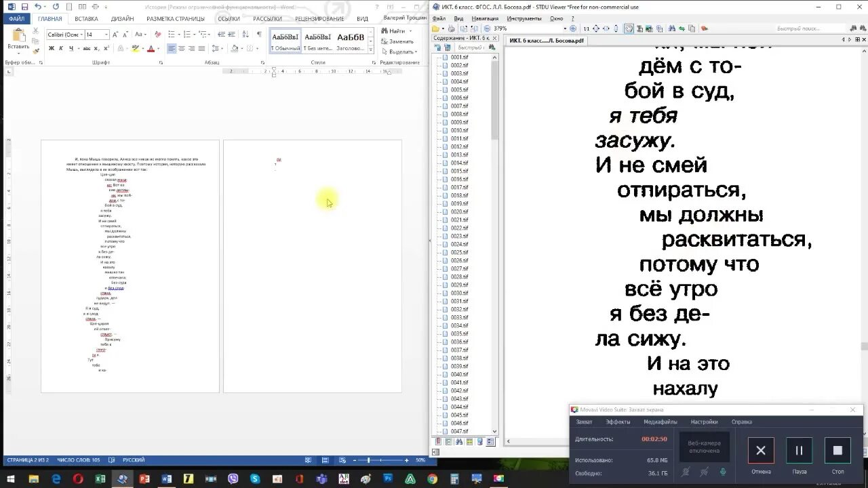Click the Movavi Отмена button
The width and height of the screenshot is (868, 488).
[x=761, y=451]
